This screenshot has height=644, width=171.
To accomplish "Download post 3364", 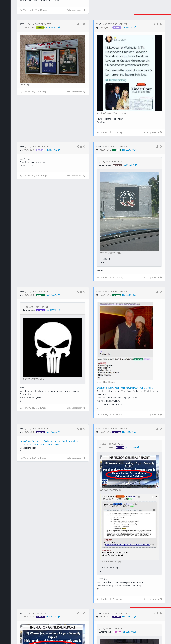I will coord(81,291).
